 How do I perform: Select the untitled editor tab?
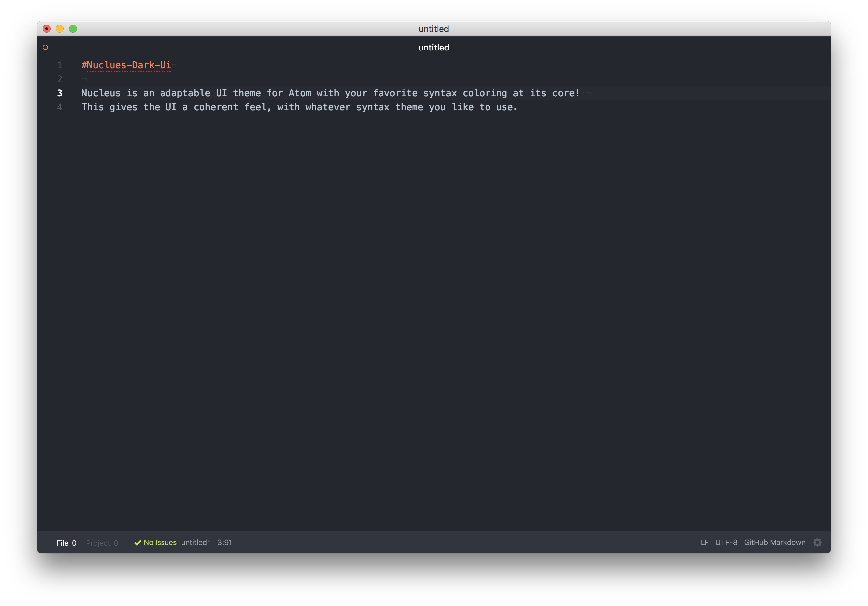pos(434,47)
